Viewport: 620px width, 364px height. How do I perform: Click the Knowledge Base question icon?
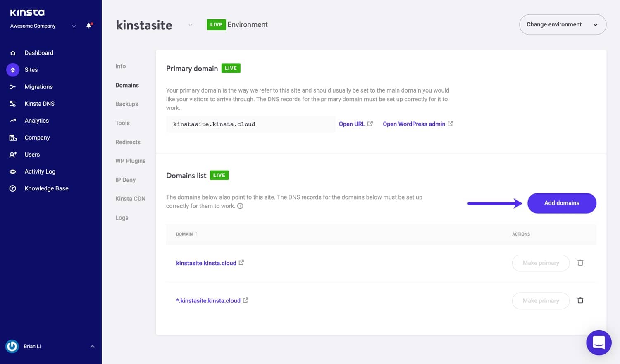(13, 188)
